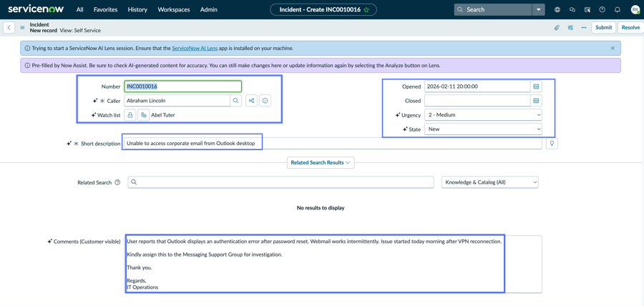Open the RK user avatar menu
This screenshot has height=306, width=644.
pyautogui.click(x=635, y=9)
